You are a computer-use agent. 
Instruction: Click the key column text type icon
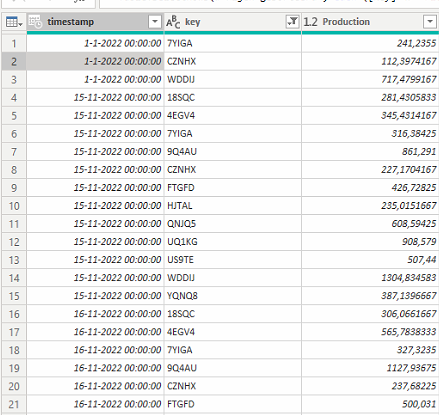click(x=173, y=22)
